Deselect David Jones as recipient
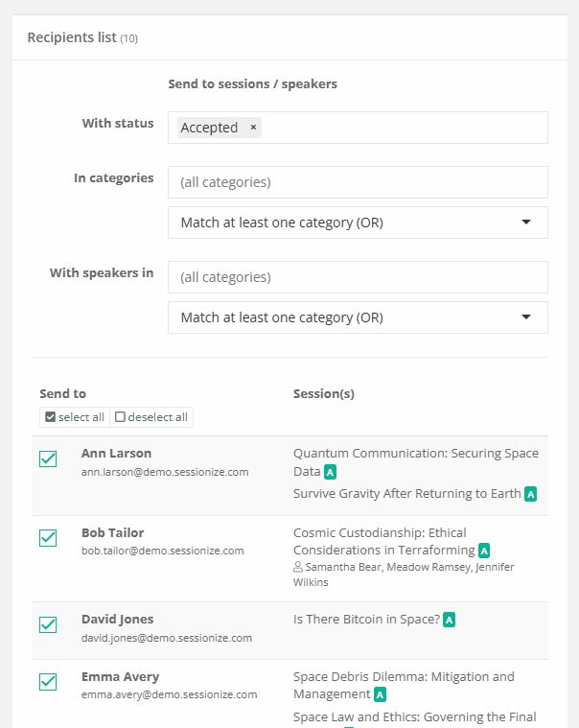579x728 pixels. click(48, 625)
